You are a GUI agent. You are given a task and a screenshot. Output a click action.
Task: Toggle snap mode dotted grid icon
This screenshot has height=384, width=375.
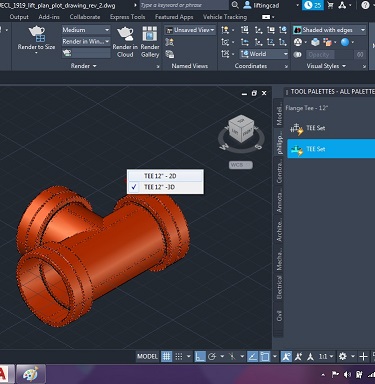coord(179,356)
